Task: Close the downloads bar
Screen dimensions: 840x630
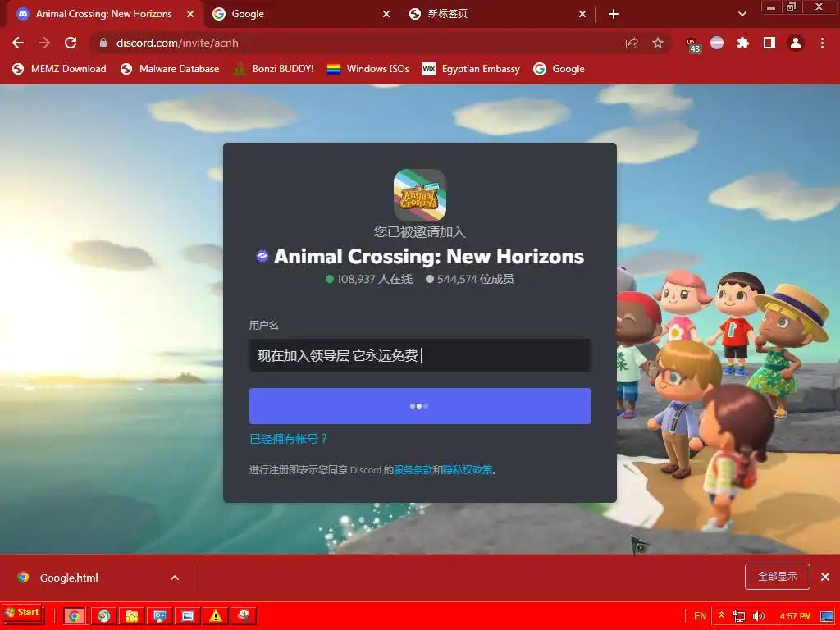Action: coord(825,577)
